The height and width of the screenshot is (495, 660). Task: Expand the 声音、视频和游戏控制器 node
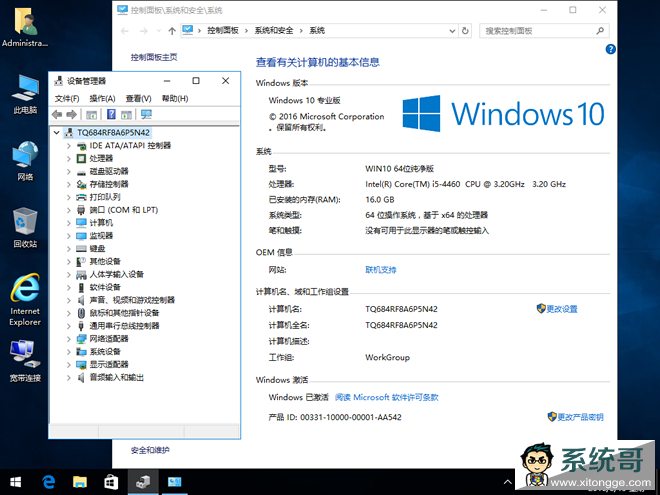point(69,300)
